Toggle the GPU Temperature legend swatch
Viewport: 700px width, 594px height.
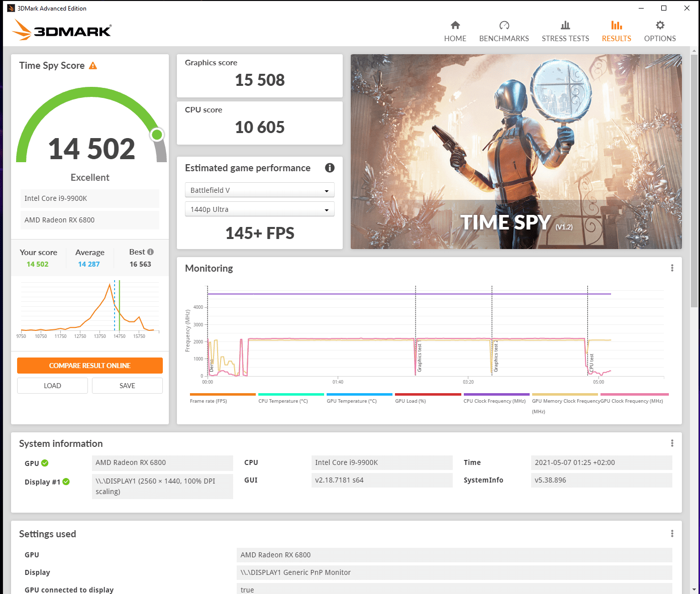click(x=359, y=395)
